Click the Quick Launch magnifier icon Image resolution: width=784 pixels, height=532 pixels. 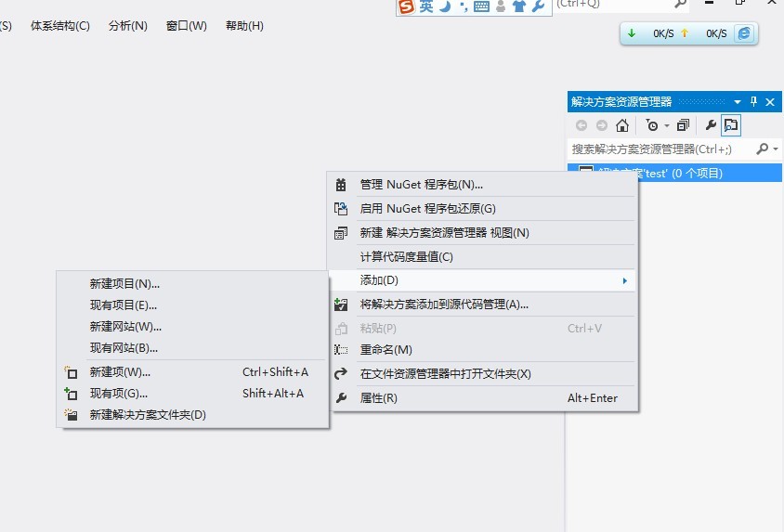681,4
